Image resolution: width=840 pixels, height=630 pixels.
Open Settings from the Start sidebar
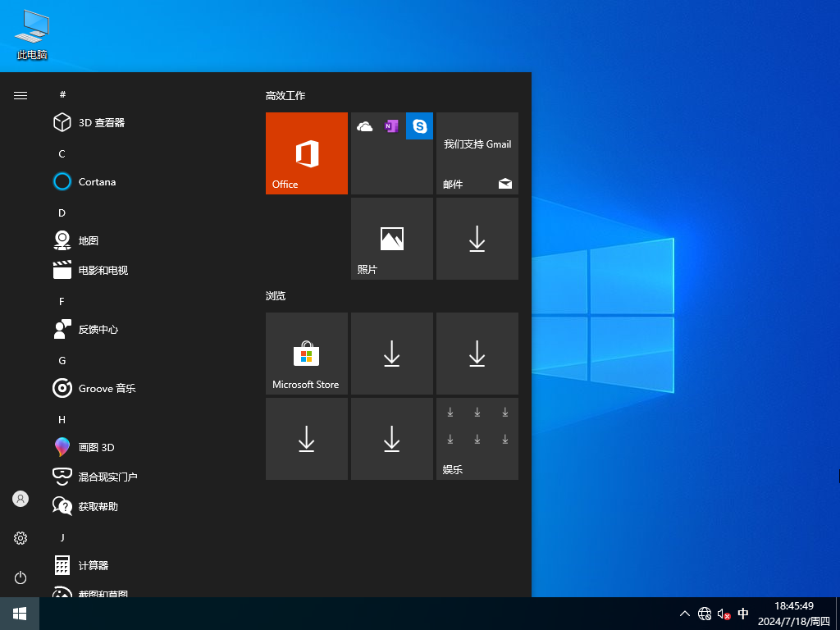point(20,538)
